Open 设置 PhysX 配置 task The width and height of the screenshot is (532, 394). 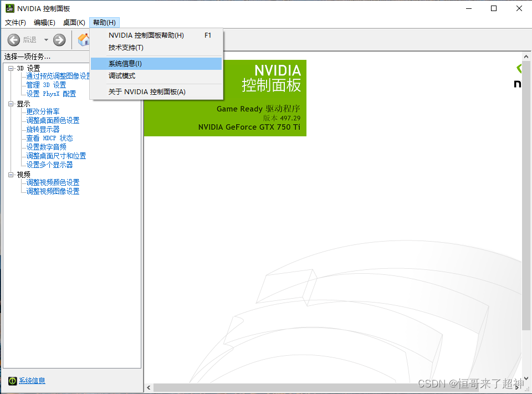click(x=51, y=94)
